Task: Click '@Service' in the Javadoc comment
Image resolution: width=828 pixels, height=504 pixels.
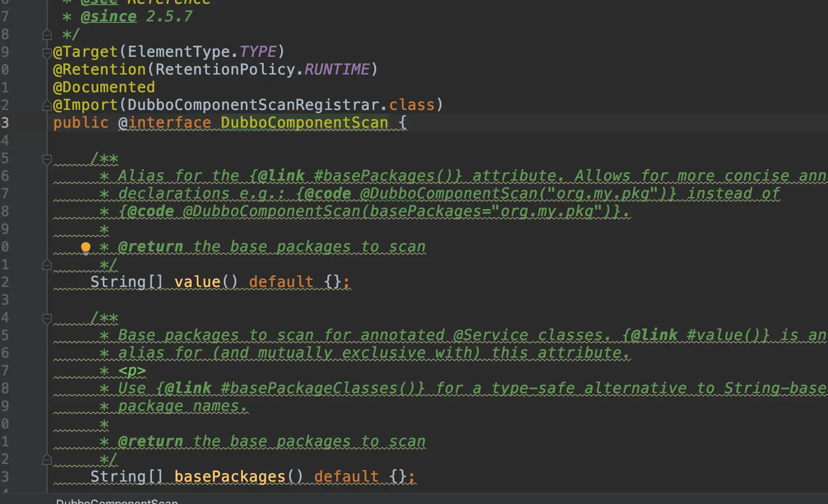Action: [491, 335]
